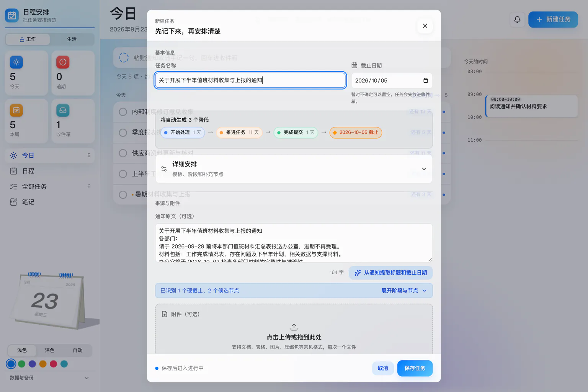Toggle checkbox for 暑期 task
This screenshot has width=588, height=392.
coord(123,194)
